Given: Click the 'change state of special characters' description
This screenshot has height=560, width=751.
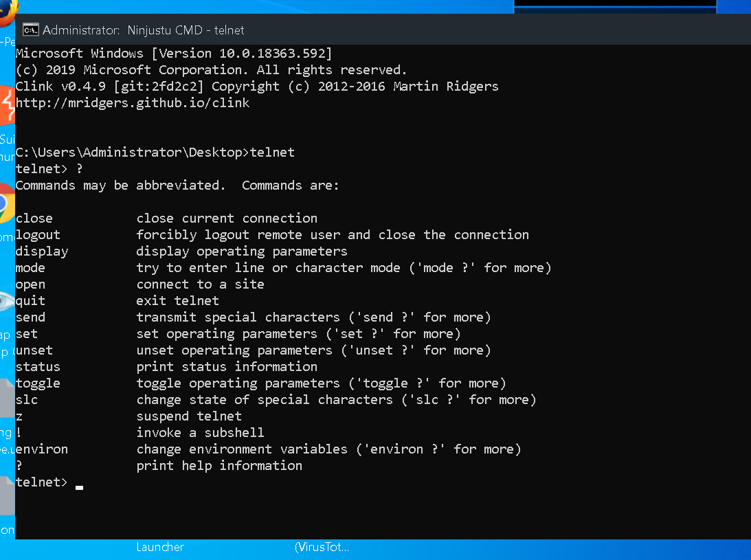Looking at the screenshot, I should tap(336, 399).
